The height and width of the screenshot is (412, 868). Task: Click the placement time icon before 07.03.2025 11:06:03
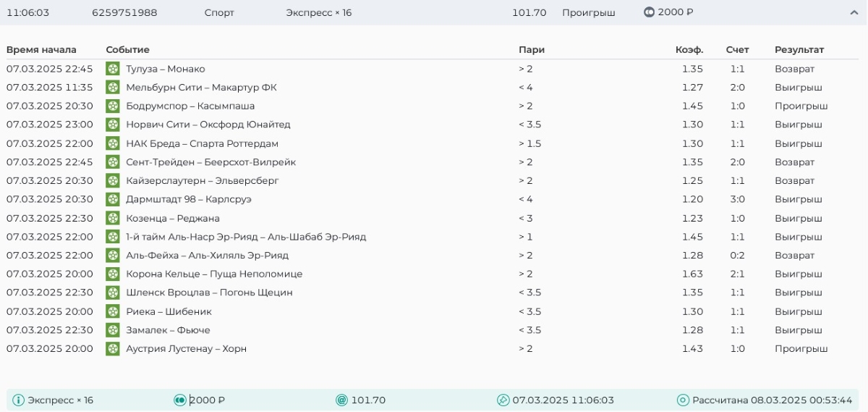tap(503, 400)
